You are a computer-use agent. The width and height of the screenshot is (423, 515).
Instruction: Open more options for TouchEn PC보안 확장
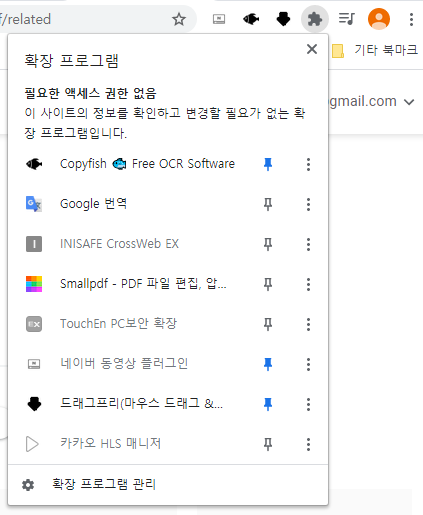click(x=308, y=324)
